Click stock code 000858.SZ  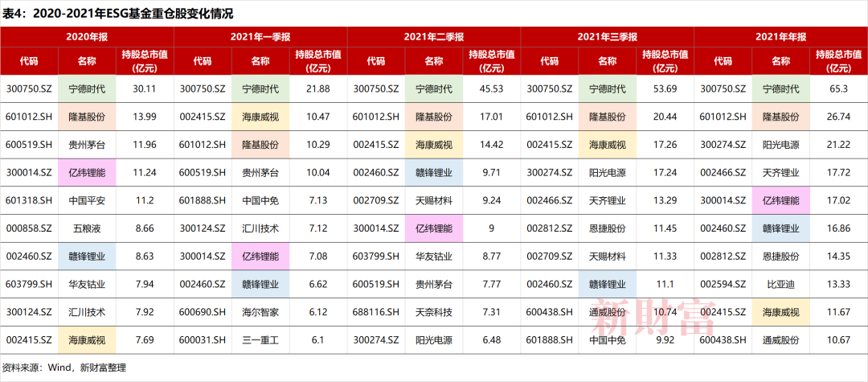[x=29, y=228]
